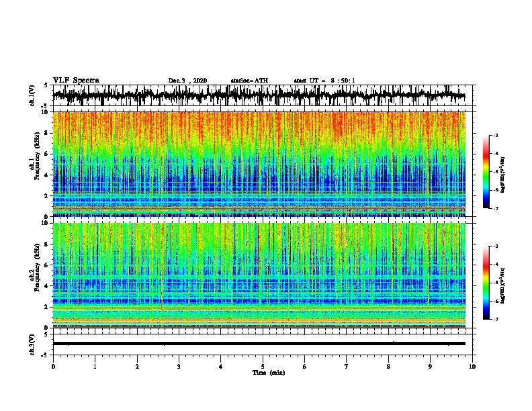Click the ch.2 colorbar log(PSD) units label
The height and width of the screenshot is (411, 532).
click(x=503, y=285)
